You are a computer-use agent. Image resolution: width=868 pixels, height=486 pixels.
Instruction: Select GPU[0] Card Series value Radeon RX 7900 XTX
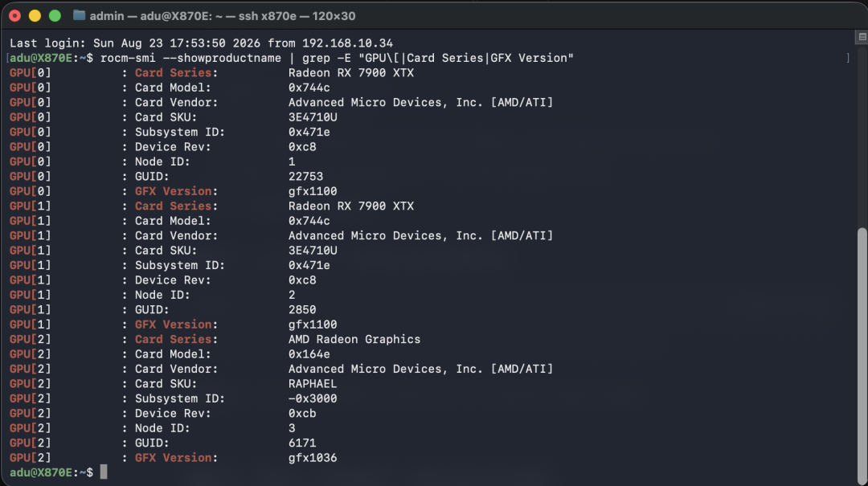pyautogui.click(x=351, y=73)
